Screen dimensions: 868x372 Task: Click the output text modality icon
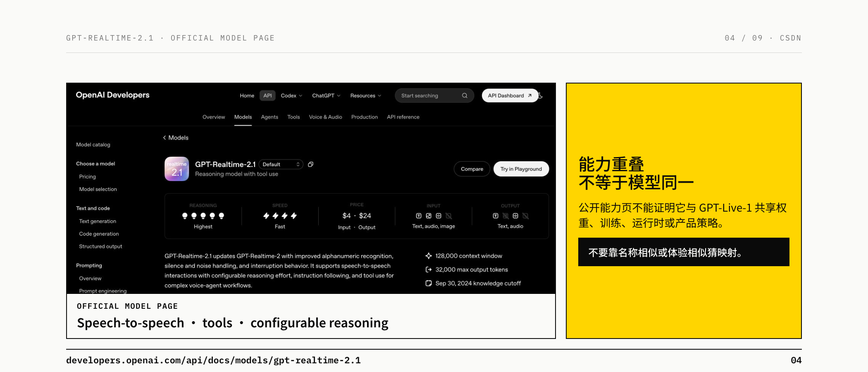496,216
